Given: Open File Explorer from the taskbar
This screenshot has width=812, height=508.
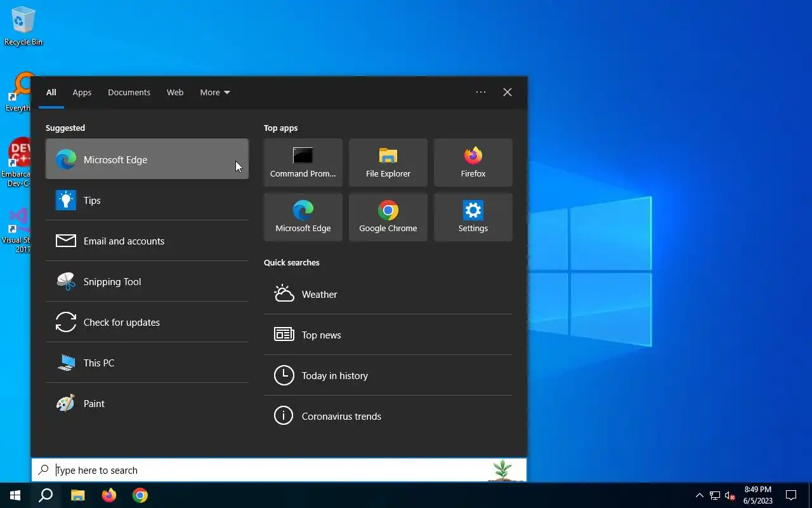Looking at the screenshot, I should pos(77,495).
